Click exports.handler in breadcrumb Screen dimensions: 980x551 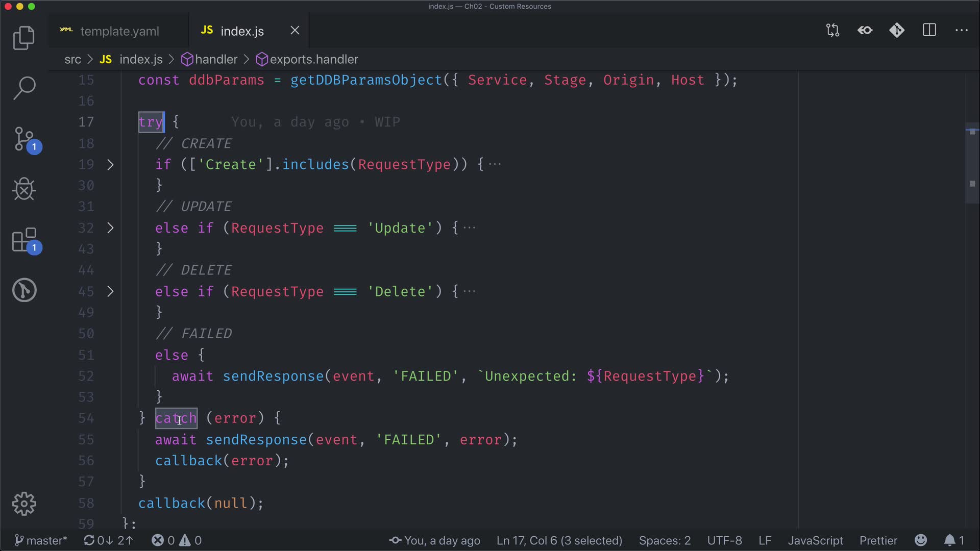click(313, 60)
